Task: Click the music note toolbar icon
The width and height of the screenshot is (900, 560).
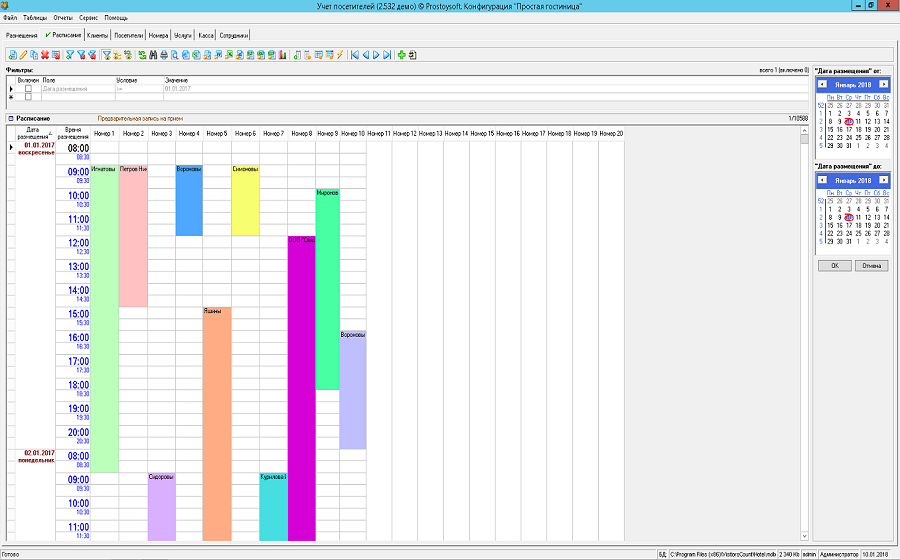Action: pos(297,55)
